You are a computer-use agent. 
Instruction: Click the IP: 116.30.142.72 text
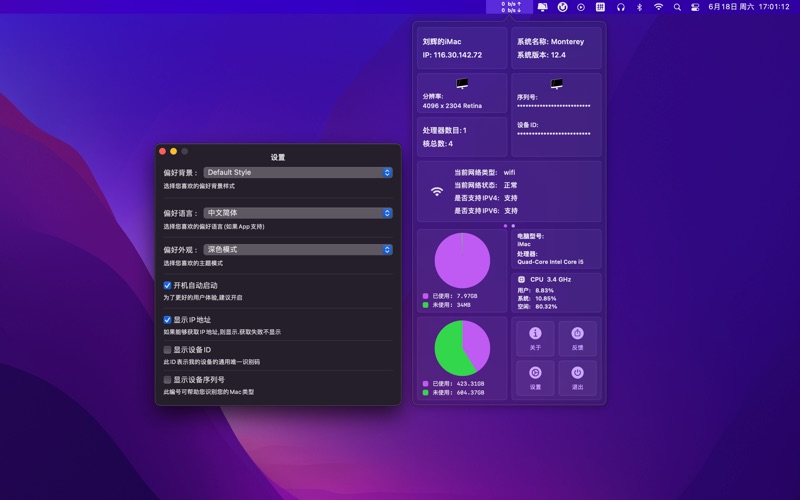[x=452, y=55]
